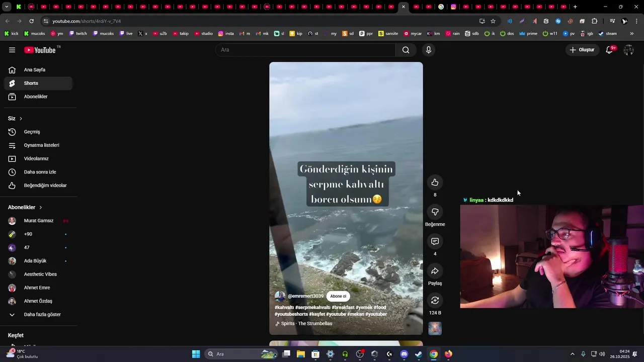Open the Murat Gamsız channel
Image resolution: width=644 pixels, height=362 pixels.
[x=38, y=221]
